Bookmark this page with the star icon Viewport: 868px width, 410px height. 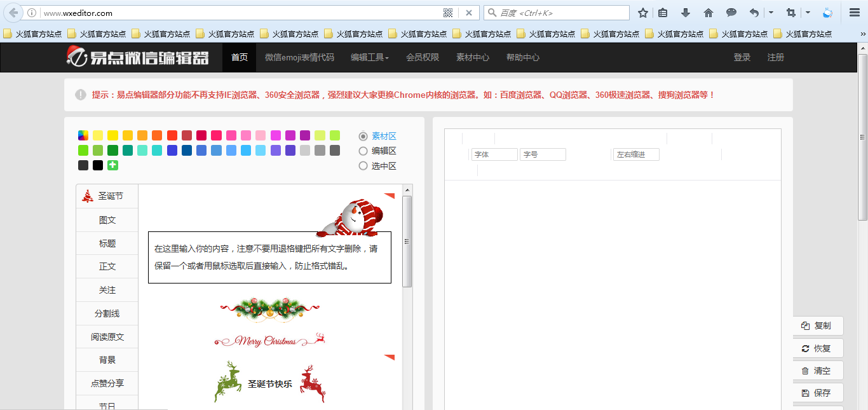click(643, 13)
